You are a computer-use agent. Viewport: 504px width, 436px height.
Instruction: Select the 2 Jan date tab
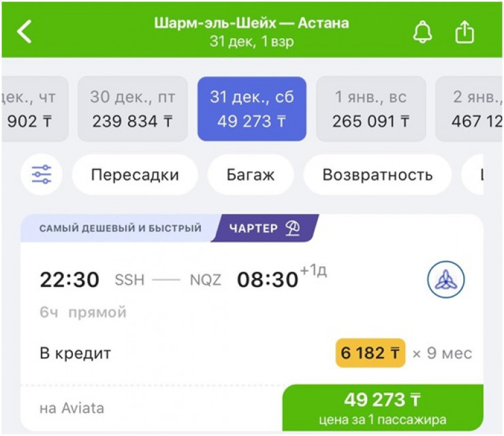click(x=469, y=109)
